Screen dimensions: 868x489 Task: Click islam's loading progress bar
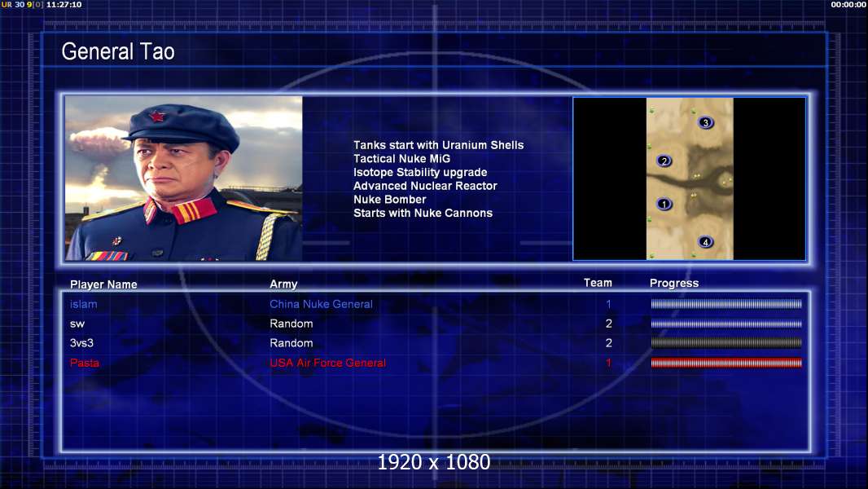(726, 304)
